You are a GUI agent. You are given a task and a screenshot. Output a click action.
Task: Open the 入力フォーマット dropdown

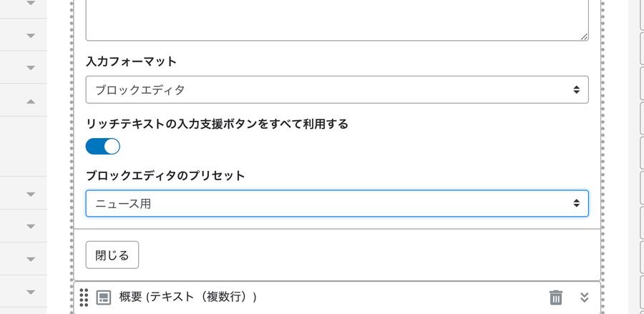[x=337, y=89]
